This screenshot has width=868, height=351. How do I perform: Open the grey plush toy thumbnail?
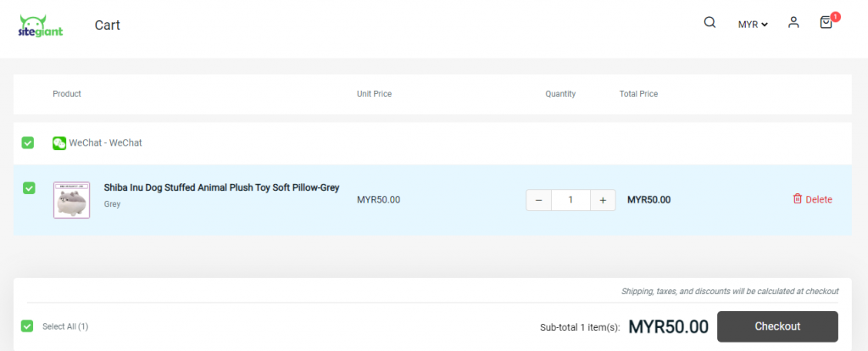point(71,200)
